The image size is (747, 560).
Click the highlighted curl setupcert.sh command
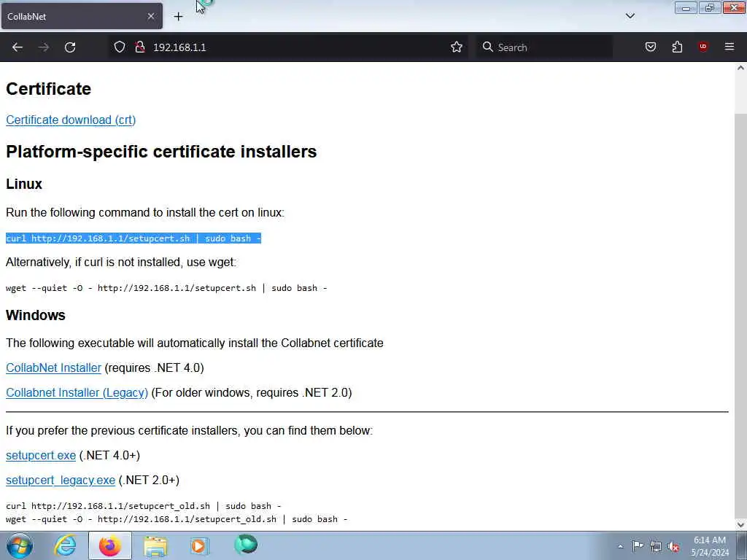pyautogui.click(x=133, y=238)
